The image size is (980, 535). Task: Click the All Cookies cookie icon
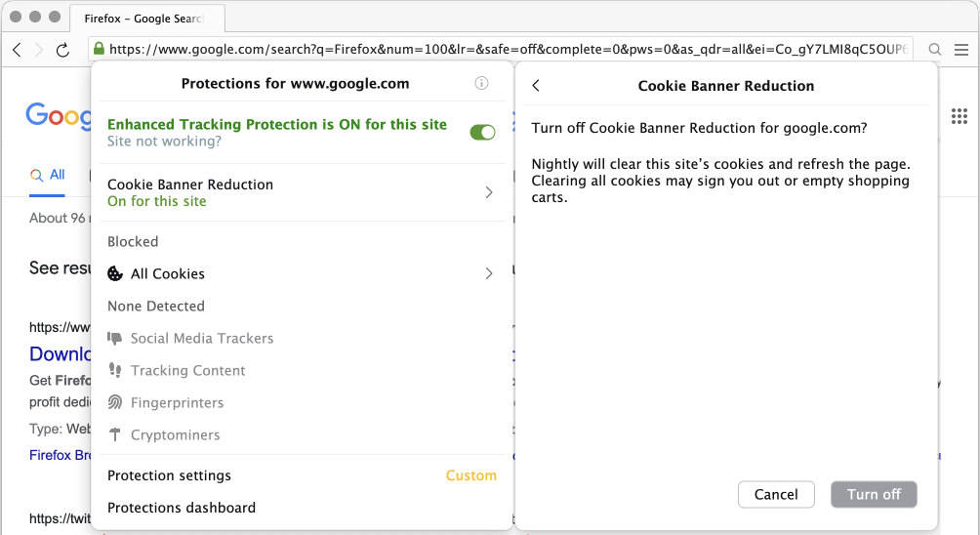pyautogui.click(x=115, y=274)
